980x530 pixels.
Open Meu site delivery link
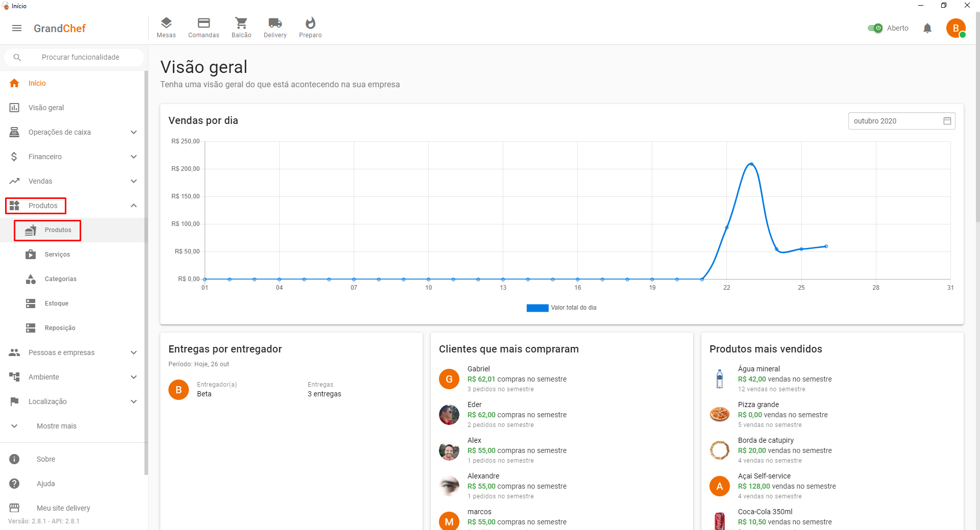63,508
